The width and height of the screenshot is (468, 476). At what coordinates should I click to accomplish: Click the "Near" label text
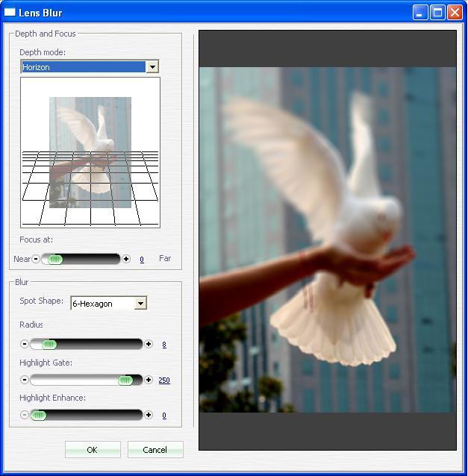pyautogui.click(x=22, y=259)
